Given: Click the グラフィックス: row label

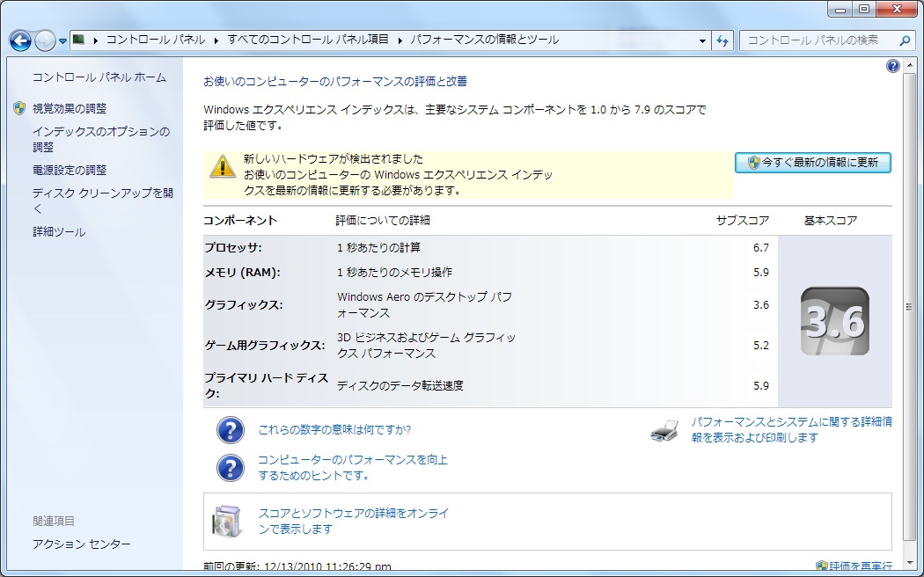Looking at the screenshot, I should (x=244, y=305).
